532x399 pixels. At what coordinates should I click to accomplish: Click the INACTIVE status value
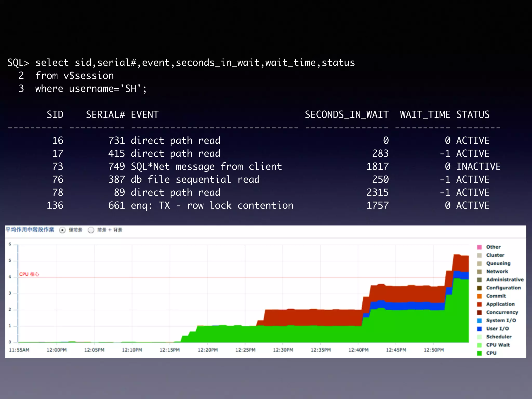click(478, 167)
